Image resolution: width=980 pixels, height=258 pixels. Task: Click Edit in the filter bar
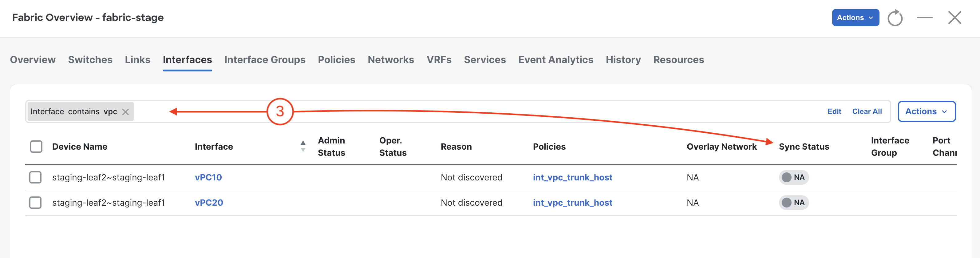click(x=834, y=111)
